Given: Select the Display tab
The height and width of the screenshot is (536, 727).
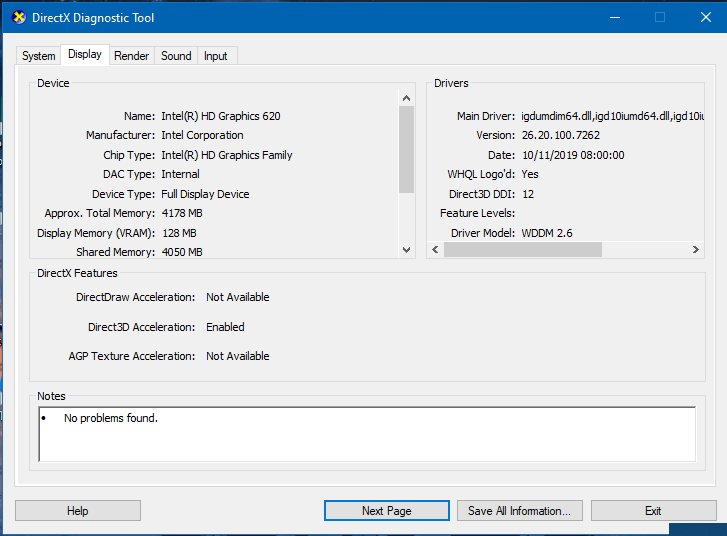Looking at the screenshot, I should [85, 54].
